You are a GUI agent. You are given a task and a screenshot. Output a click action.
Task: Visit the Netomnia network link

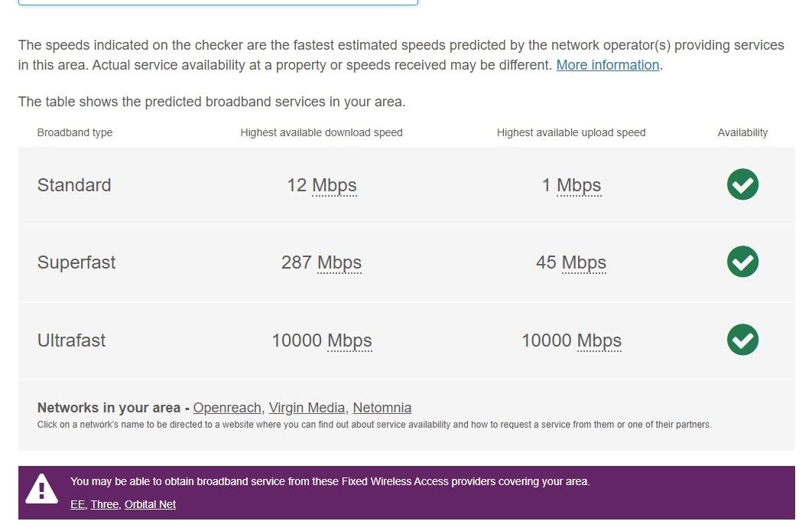382,408
